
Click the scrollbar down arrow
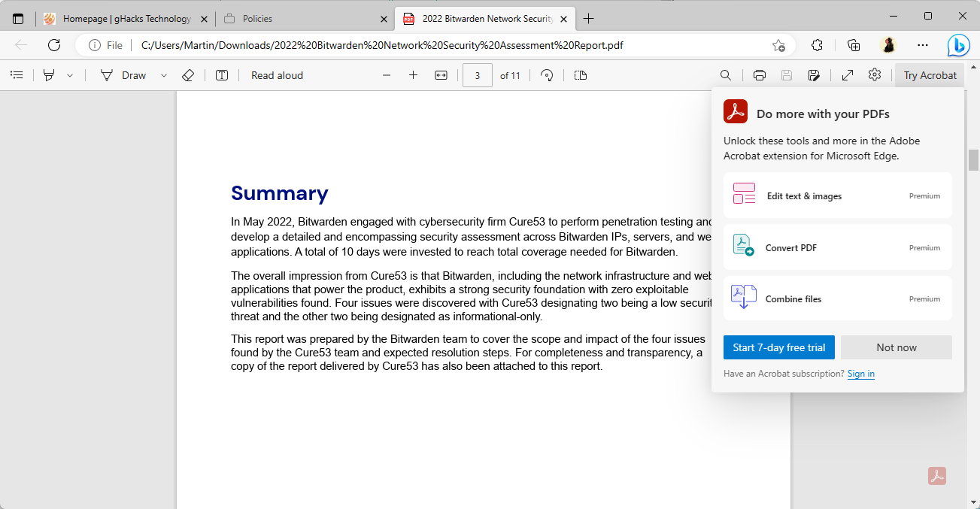(973, 501)
